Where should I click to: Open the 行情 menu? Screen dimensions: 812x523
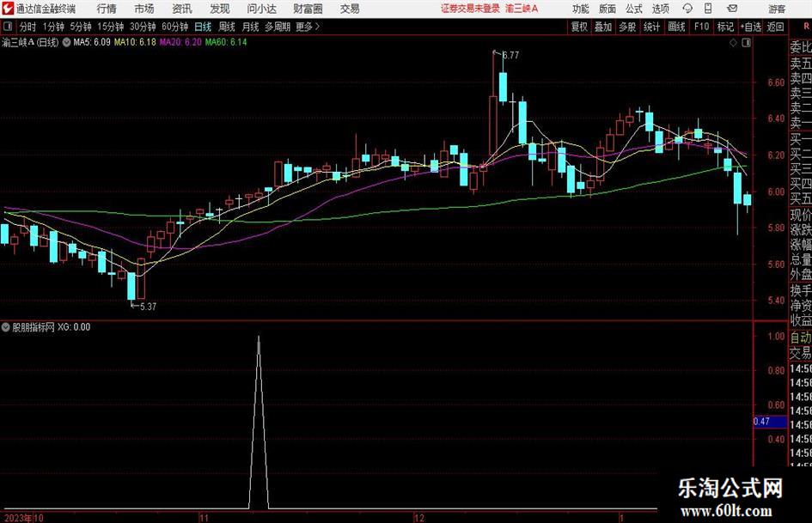click(107, 9)
